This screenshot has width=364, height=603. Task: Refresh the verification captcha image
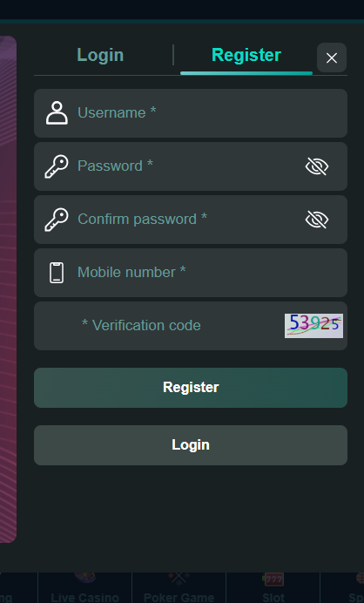pyautogui.click(x=313, y=326)
